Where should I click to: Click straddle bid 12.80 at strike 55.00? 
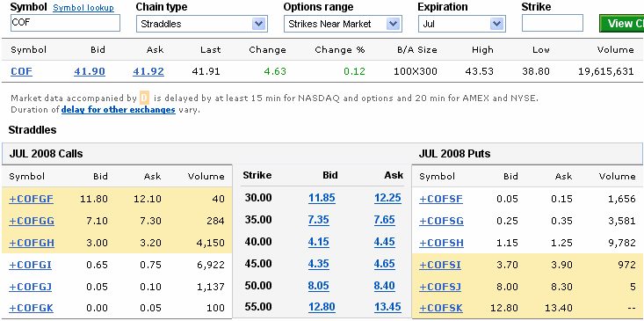[322, 307]
